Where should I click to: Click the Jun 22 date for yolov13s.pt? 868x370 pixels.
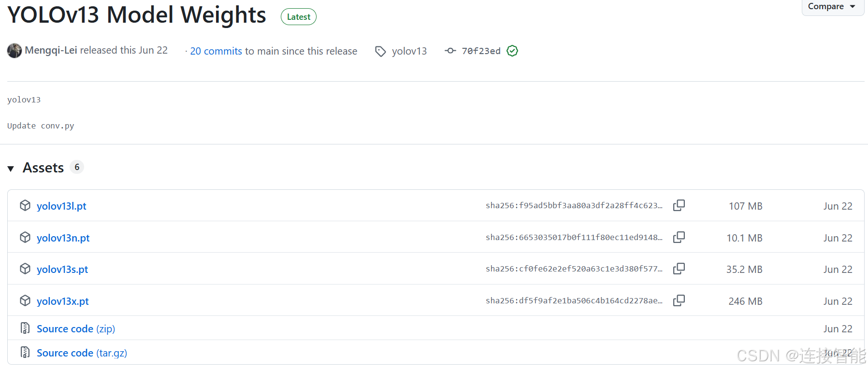click(838, 270)
